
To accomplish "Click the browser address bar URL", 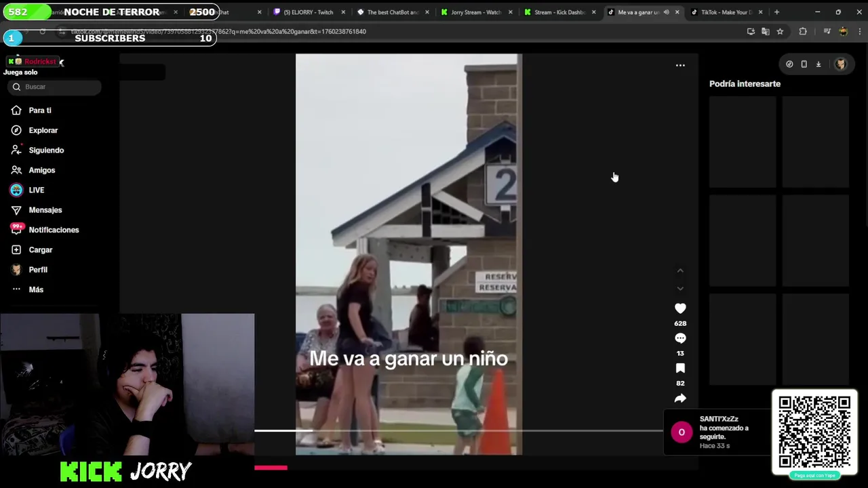I will [218, 32].
